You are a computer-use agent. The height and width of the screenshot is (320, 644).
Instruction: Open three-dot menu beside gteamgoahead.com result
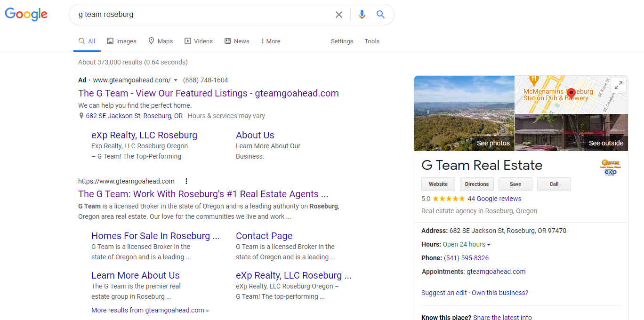pyautogui.click(x=186, y=181)
